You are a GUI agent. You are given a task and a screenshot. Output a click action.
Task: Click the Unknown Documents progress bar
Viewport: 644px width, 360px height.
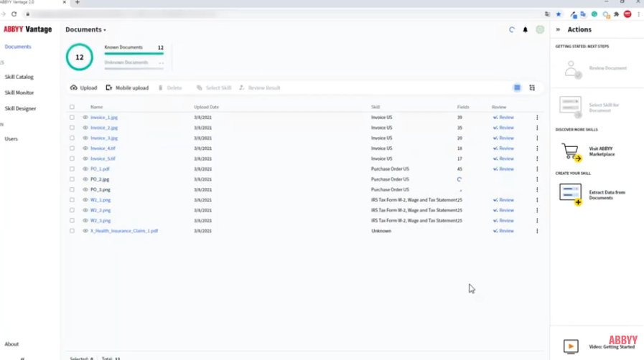[x=134, y=68]
